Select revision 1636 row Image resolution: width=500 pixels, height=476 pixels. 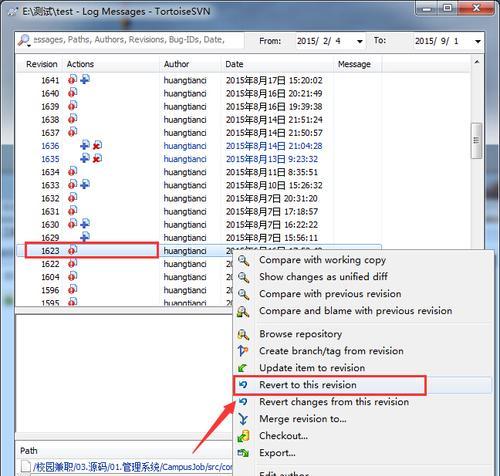pyautogui.click(x=199, y=146)
